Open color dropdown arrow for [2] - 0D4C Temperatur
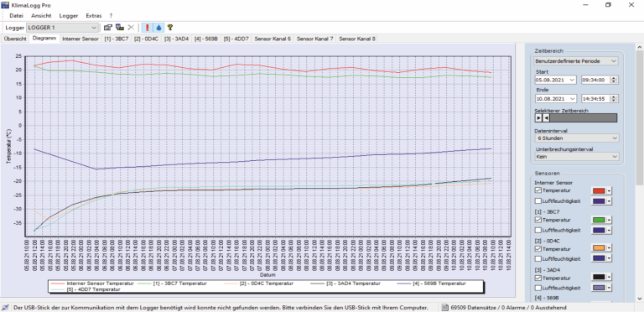 [609, 249]
